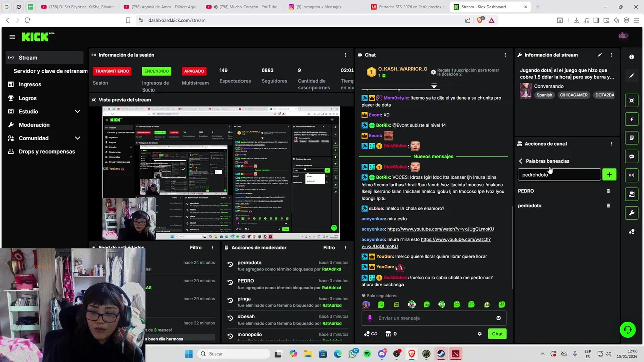Image resolution: width=644 pixels, height=362 pixels.
Task: Delete the banned word pedrodoto
Action: [x=608, y=205]
